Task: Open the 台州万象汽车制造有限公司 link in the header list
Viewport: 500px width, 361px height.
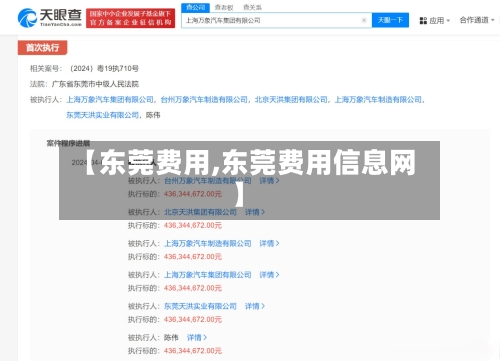Action: pos(204,100)
